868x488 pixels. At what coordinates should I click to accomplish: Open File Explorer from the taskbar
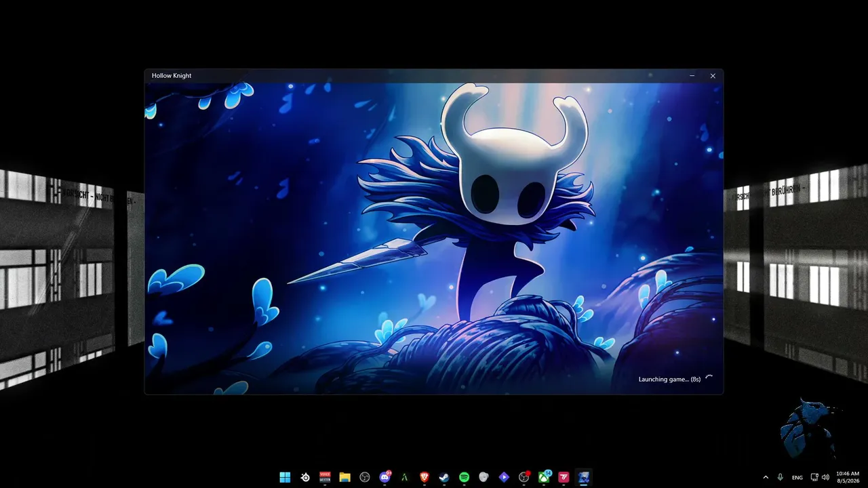(x=345, y=477)
